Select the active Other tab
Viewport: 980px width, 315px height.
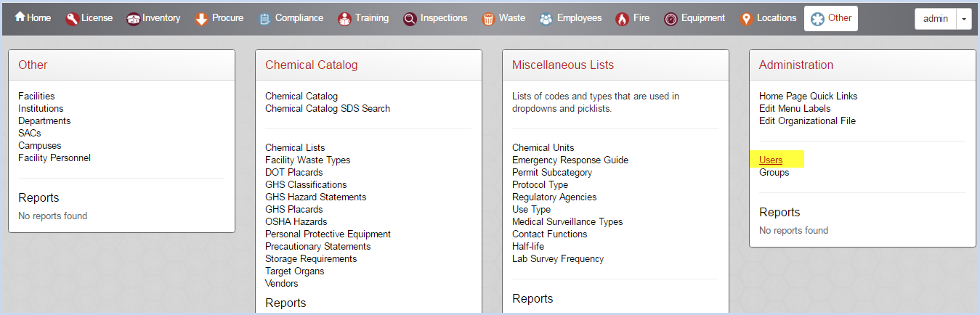pos(831,18)
